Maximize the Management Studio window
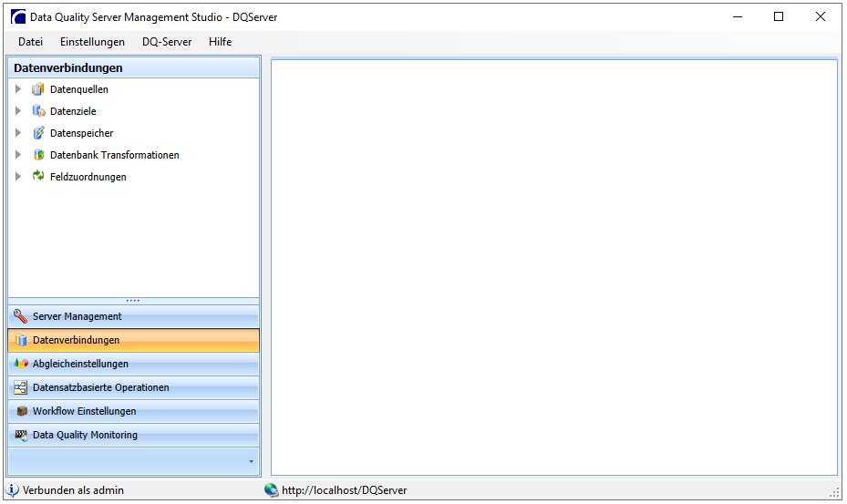Image resolution: width=847 pixels, height=504 pixels. click(x=779, y=16)
